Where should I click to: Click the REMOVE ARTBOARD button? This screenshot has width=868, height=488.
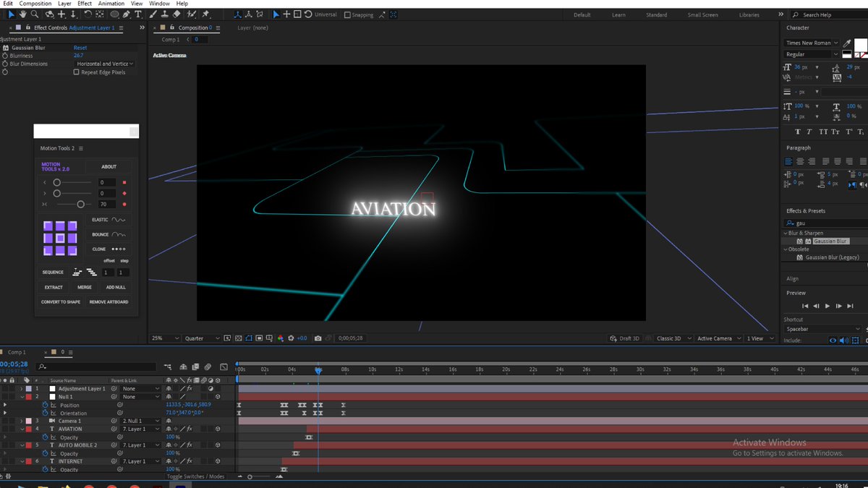(109, 302)
